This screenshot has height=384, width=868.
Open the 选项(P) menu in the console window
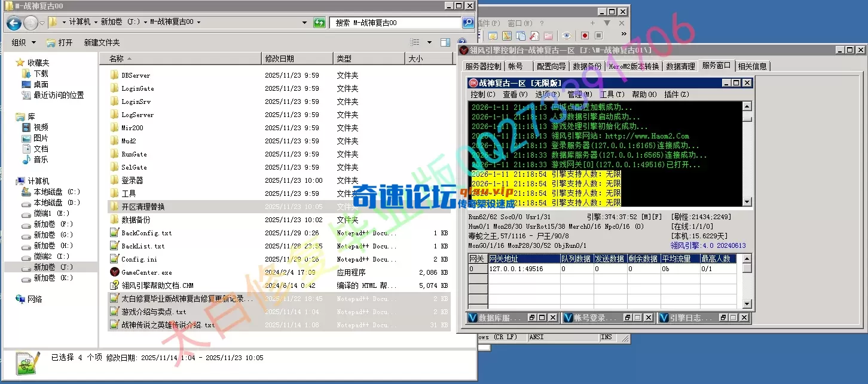pos(548,94)
